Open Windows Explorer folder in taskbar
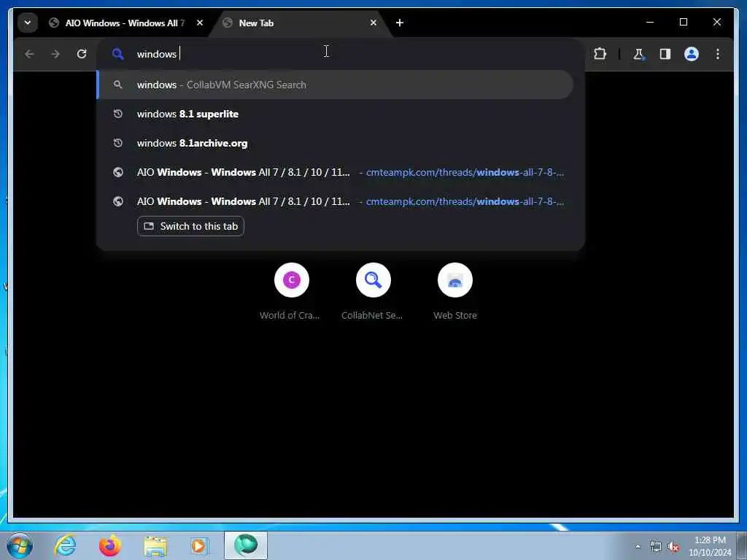The width and height of the screenshot is (747, 560). tap(155, 545)
